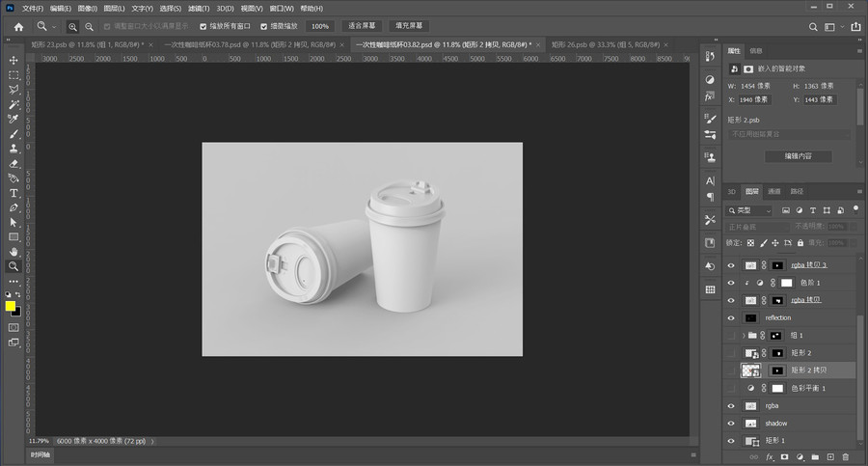Hide the reflection layer

click(731, 318)
